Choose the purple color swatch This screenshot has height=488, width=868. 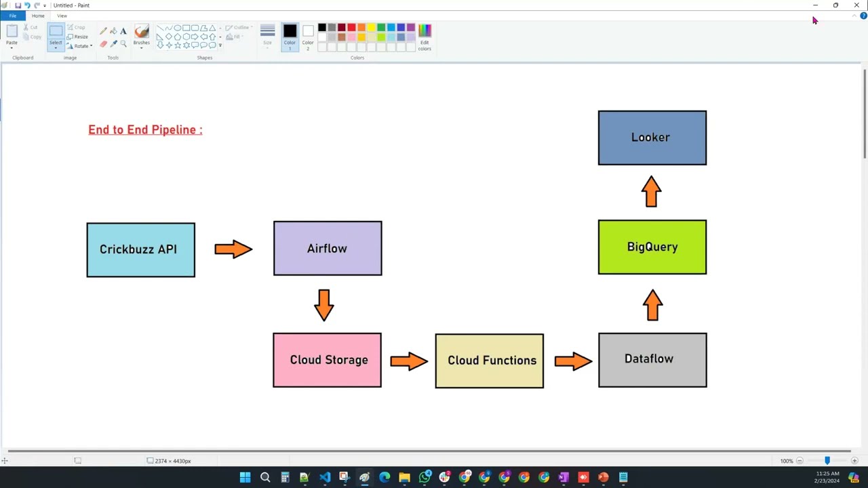[411, 28]
